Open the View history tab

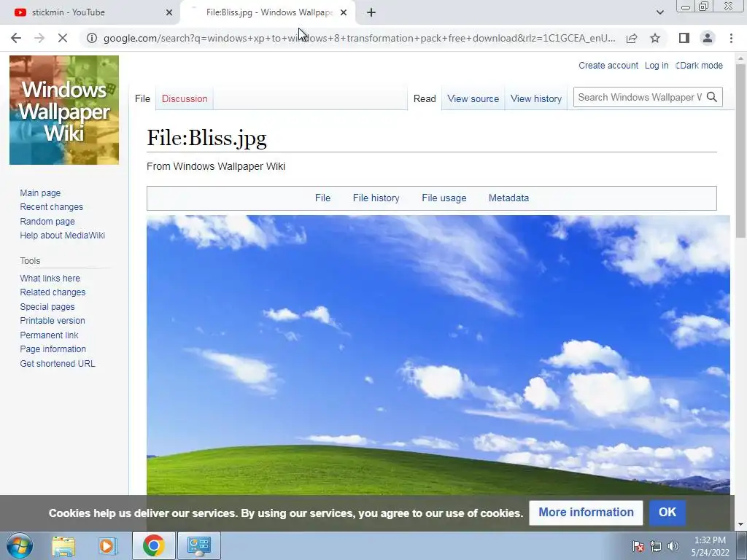click(x=536, y=98)
